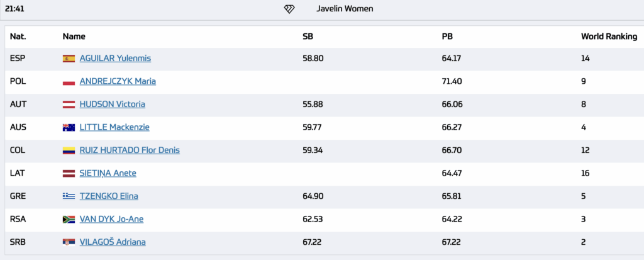This screenshot has width=644, height=260.
Task: Open HUDSON Victoria profile link
Action: click(112, 105)
